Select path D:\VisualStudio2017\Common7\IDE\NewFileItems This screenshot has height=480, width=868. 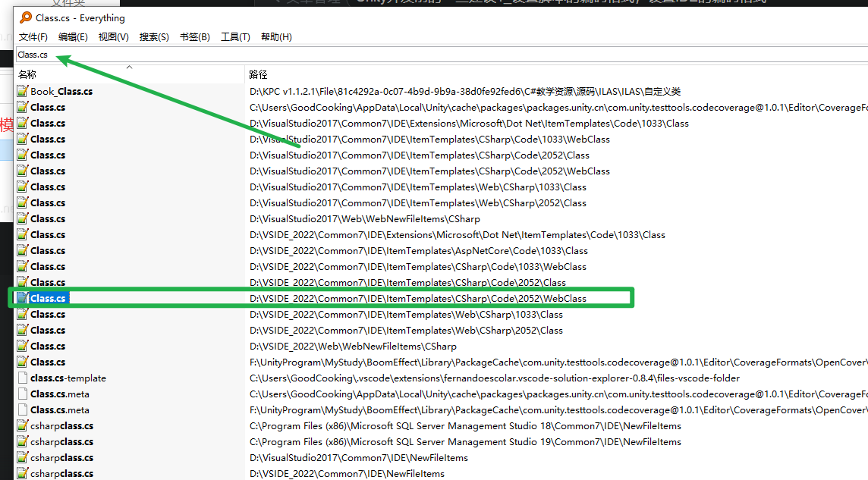359,458
